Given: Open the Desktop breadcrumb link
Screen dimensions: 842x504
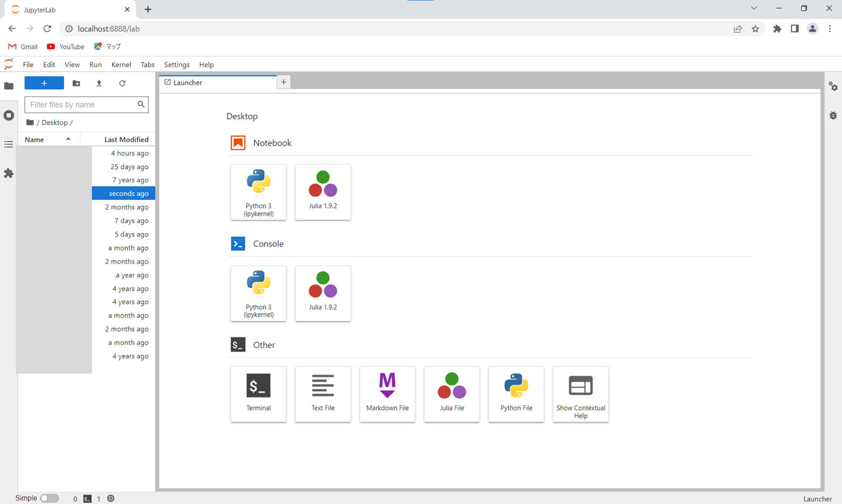Looking at the screenshot, I should (54, 122).
